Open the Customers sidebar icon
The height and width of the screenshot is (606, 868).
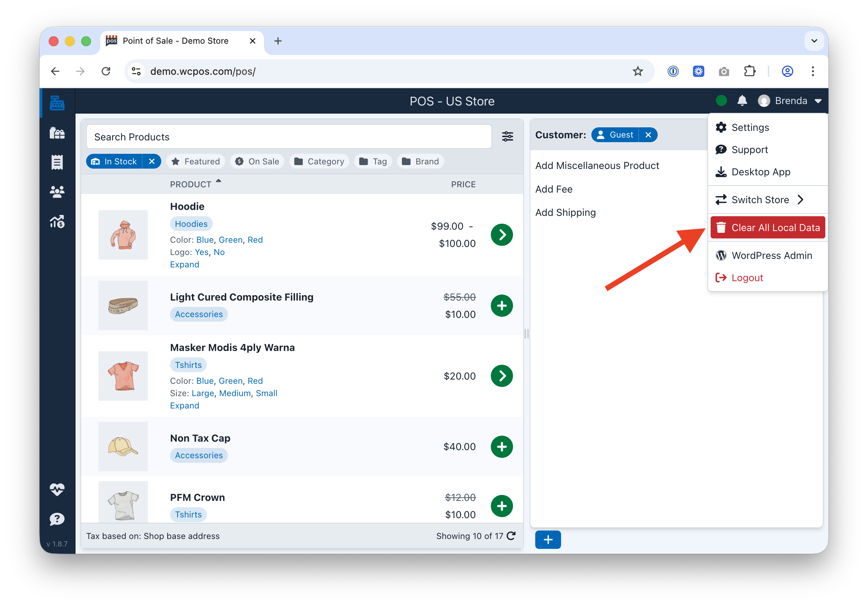[57, 192]
